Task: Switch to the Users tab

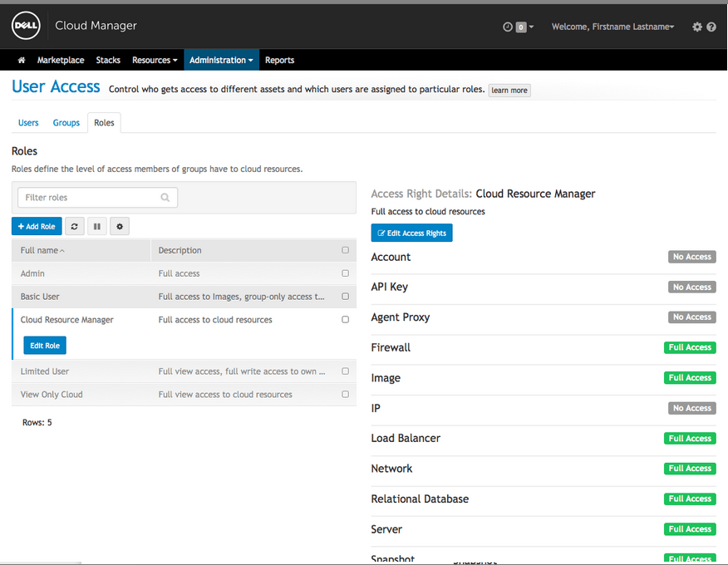Action: coord(28,123)
